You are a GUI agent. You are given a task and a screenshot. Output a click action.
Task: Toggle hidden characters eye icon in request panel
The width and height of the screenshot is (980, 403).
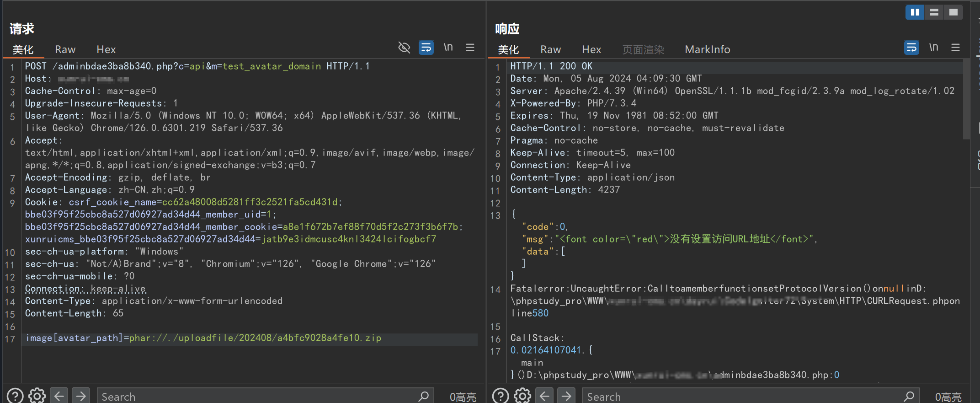click(404, 48)
